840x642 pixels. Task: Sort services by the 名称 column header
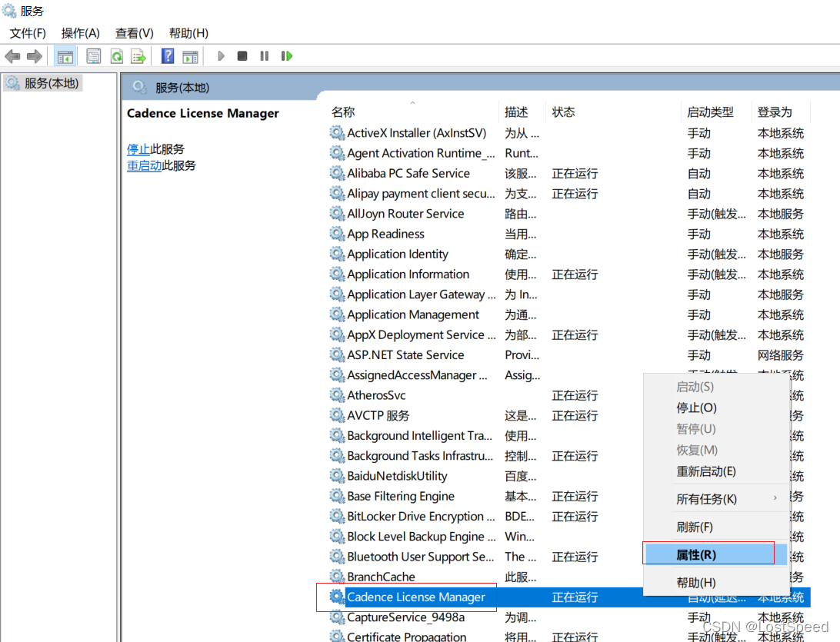(342, 111)
